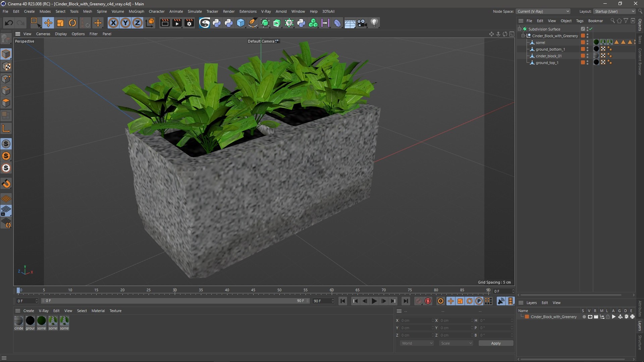Open the World coordinate dropdown
Image resolution: width=644 pixels, height=362 pixels.
point(417,343)
